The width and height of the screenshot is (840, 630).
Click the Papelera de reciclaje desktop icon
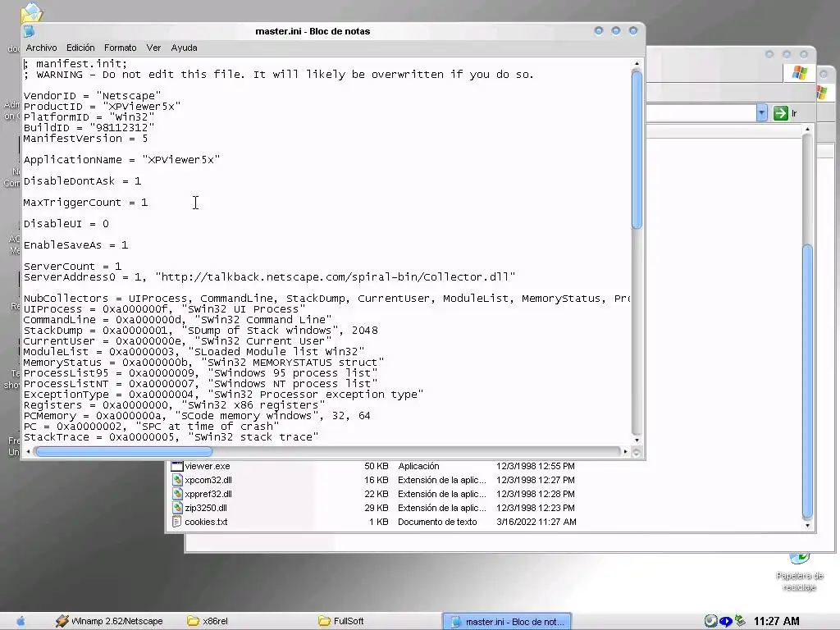point(799,573)
